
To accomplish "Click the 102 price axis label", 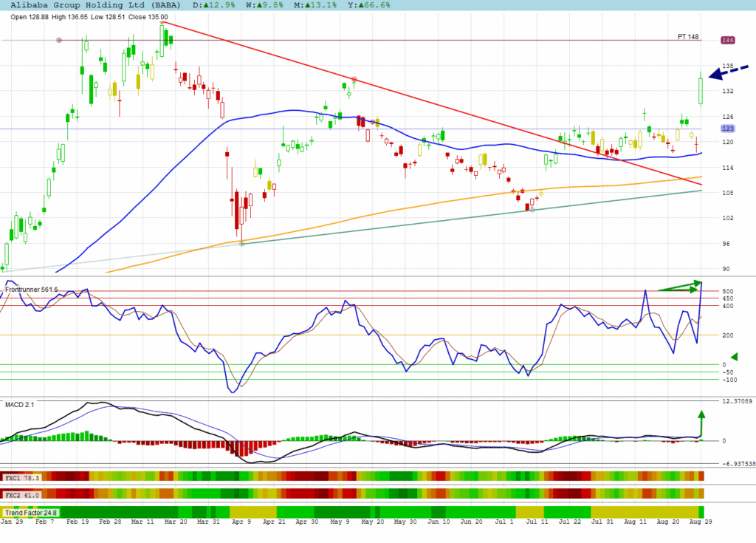I will 727,218.
